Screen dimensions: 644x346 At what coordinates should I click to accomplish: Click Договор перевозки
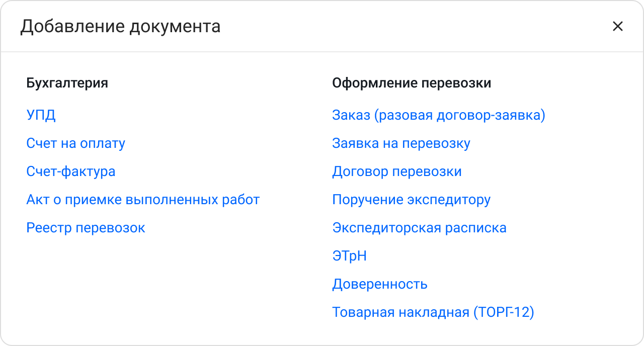click(x=397, y=171)
